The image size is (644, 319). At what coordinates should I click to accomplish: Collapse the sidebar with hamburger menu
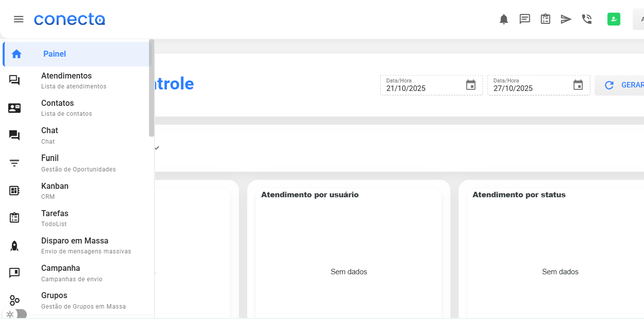18,19
